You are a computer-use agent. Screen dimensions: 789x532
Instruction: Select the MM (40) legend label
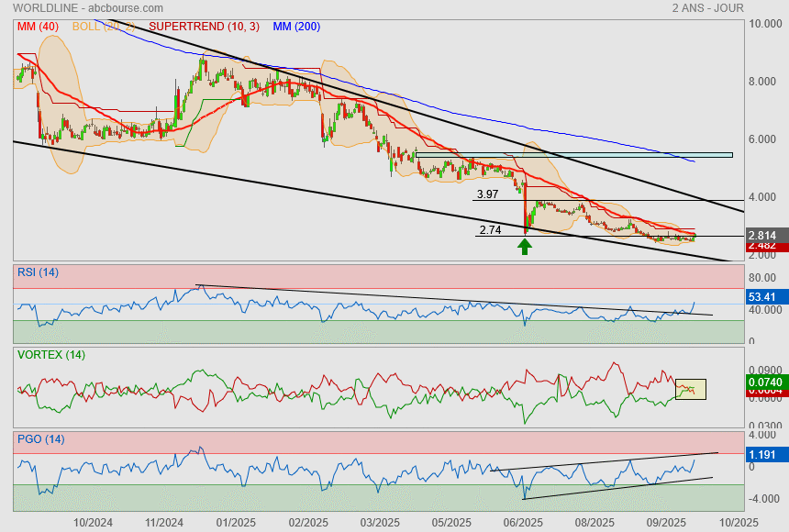pyautogui.click(x=36, y=27)
